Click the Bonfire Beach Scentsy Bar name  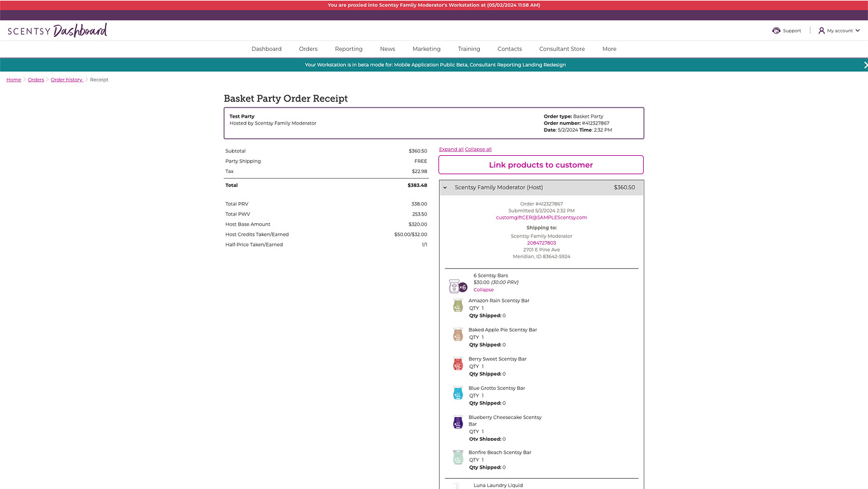500,453
